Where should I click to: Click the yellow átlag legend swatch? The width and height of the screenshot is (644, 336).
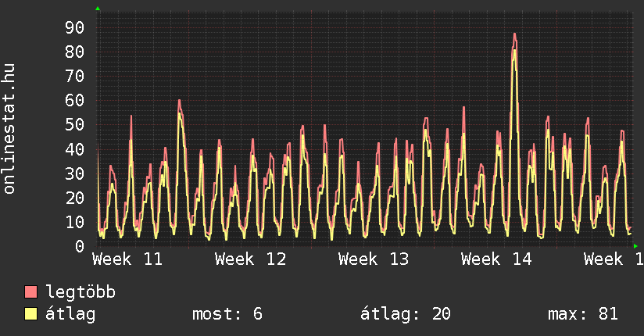tap(31, 314)
